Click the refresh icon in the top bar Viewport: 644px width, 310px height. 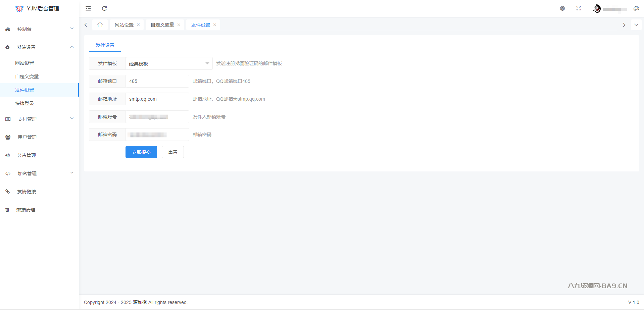tap(104, 8)
